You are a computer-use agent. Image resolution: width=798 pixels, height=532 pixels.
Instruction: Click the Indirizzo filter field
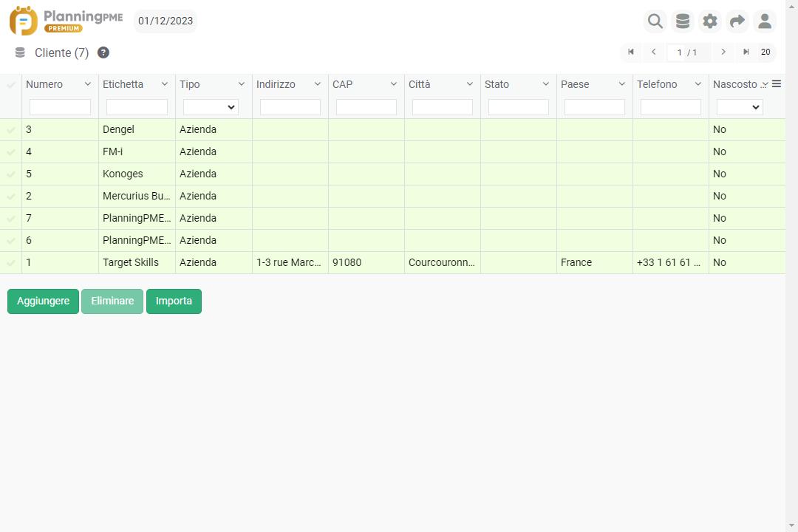click(290, 107)
